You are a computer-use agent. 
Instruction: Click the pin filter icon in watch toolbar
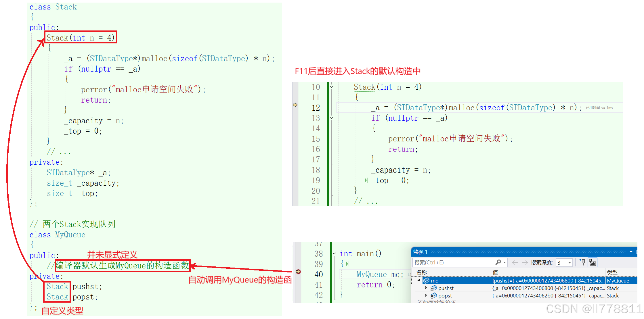pos(582,262)
